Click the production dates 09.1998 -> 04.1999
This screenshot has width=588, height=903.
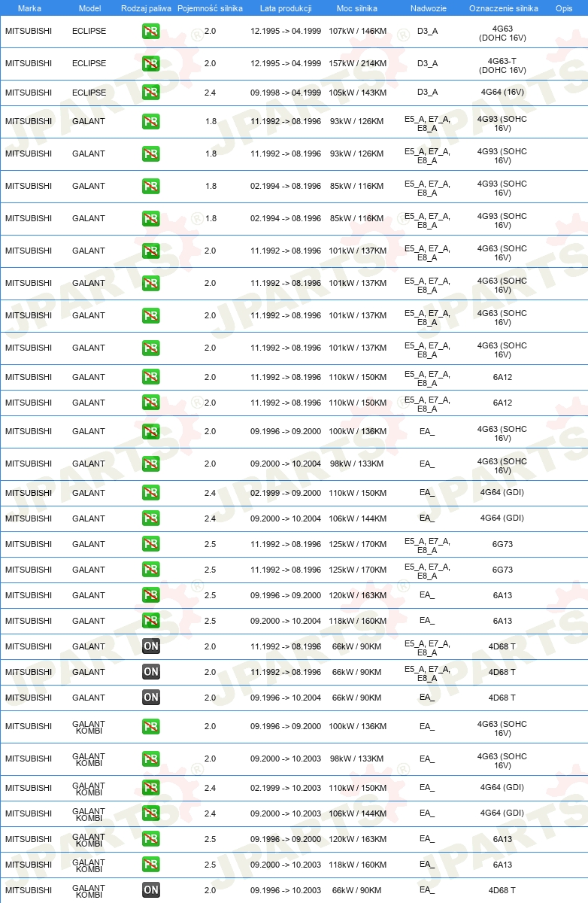point(286,93)
